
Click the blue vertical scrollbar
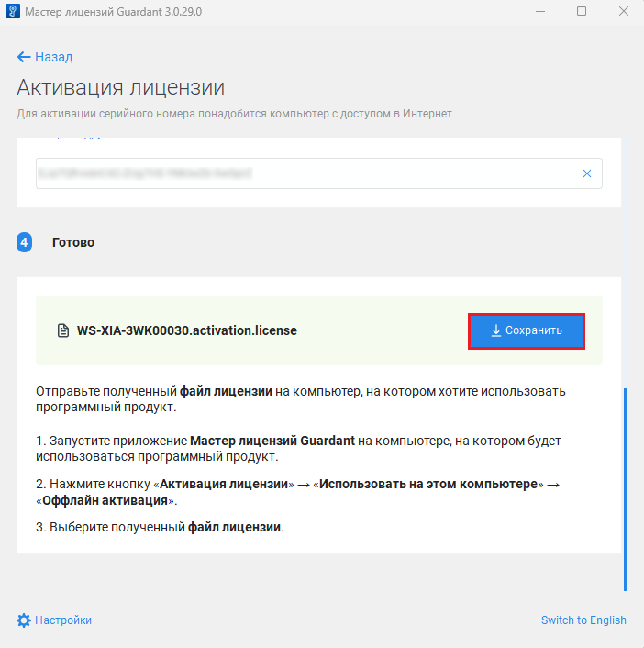(x=625, y=488)
